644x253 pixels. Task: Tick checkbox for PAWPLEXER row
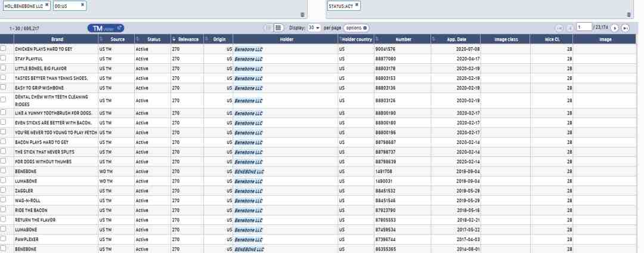[4, 239]
